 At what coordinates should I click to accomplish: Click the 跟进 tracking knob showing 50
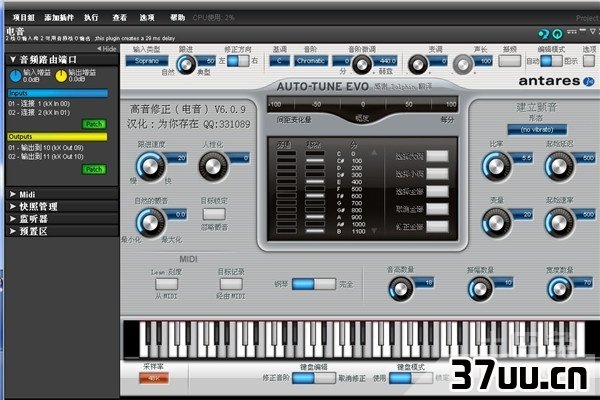186,64
